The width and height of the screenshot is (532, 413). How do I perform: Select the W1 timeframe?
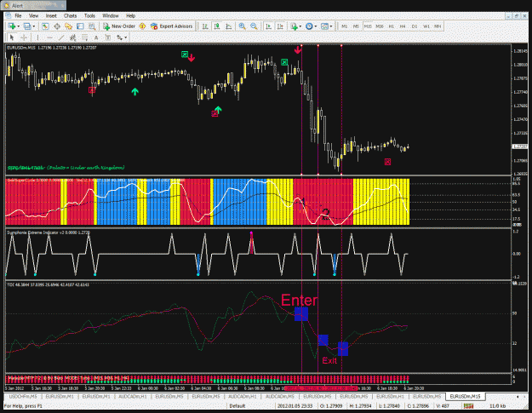click(426, 26)
